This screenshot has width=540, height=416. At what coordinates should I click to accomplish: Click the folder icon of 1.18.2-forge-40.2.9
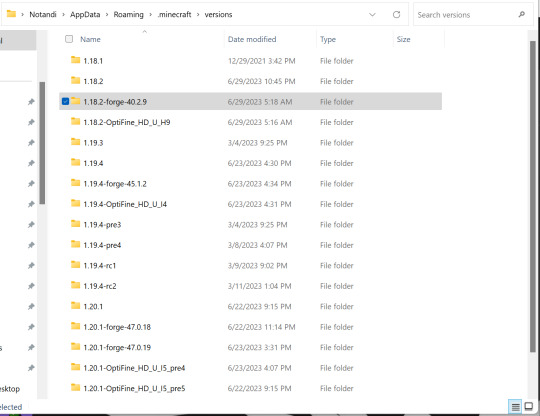click(75, 101)
